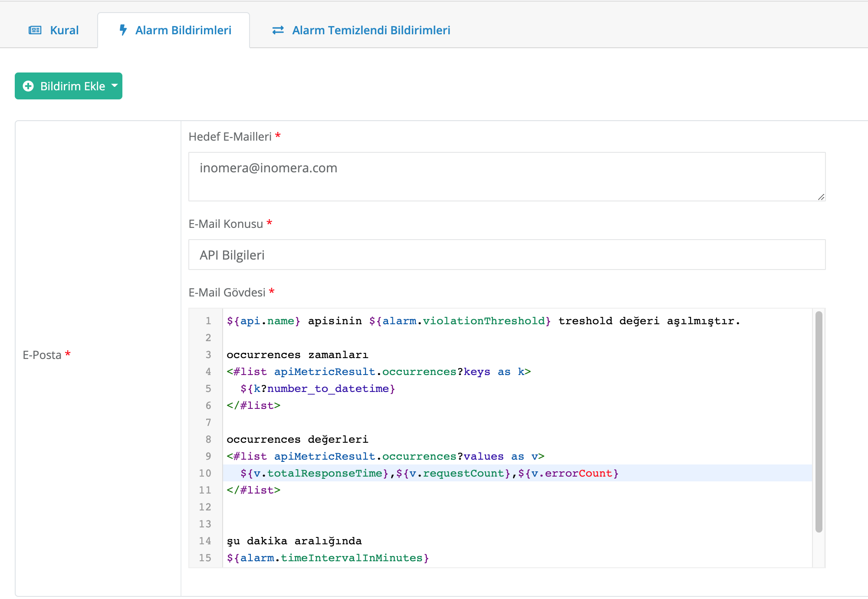Switch to Alarm Bildirimleri tab
The width and height of the screenshot is (868, 599).
174,30
